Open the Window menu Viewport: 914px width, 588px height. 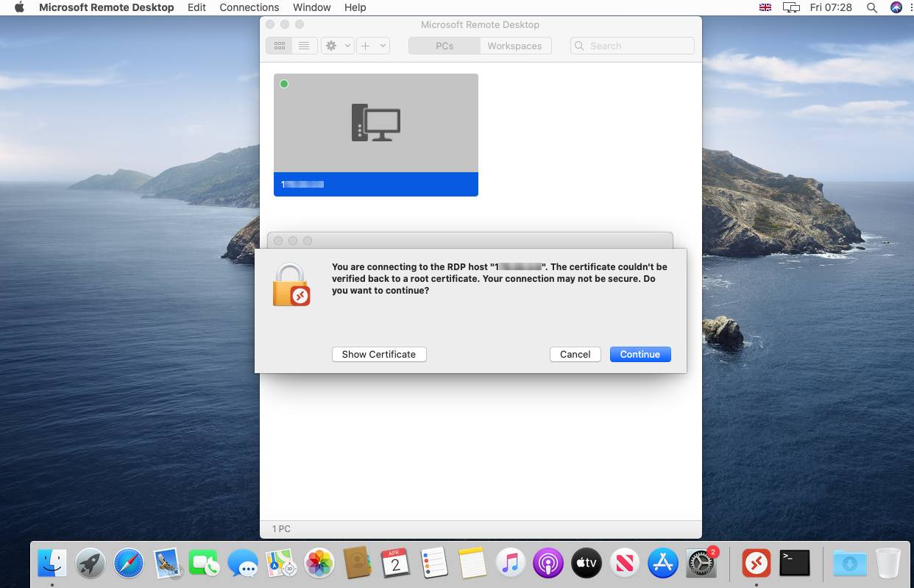[312, 7]
